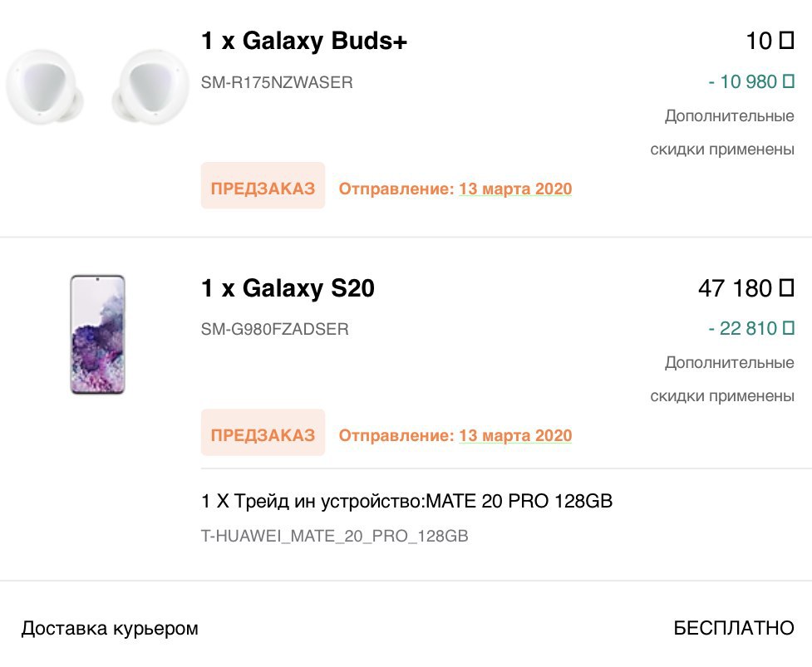The width and height of the screenshot is (812, 667).
Task: Select the T-HUAWEI_MATE_20_PRO_128GB code
Action: pyautogui.click(x=334, y=536)
